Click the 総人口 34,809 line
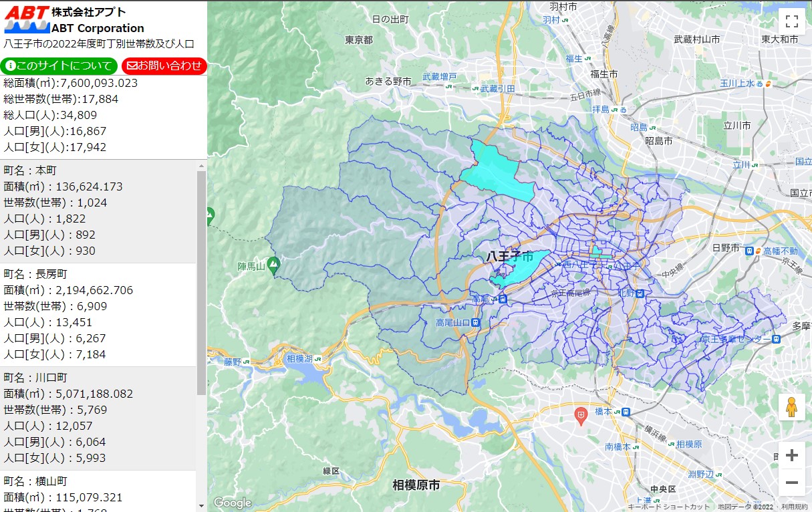 click(50, 115)
